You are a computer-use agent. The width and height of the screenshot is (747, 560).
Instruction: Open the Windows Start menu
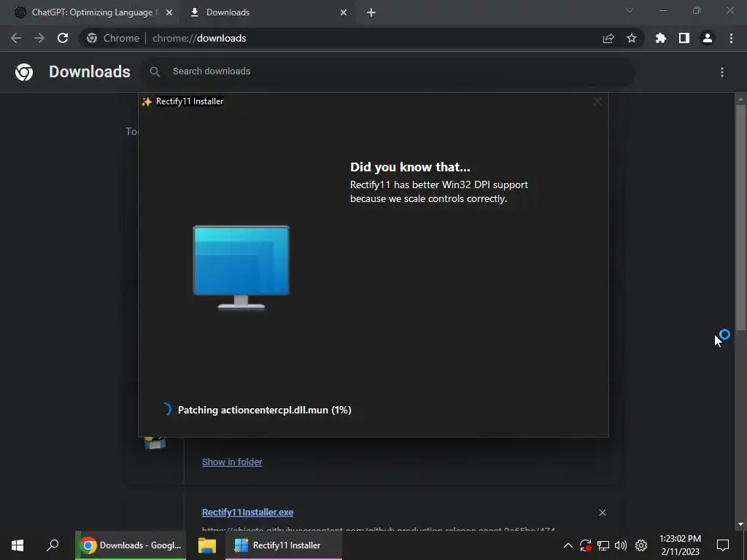18,545
